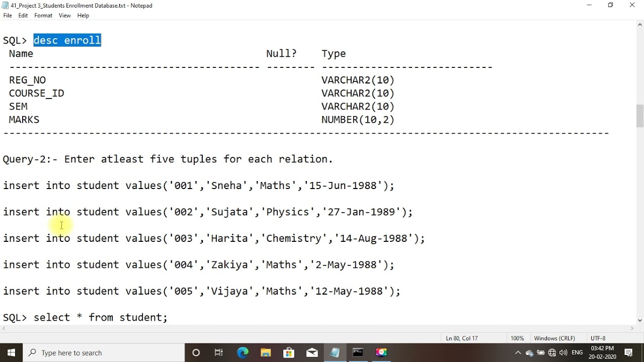Image resolution: width=644 pixels, height=362 pixels.
Task: Click the horizontal scrollbar right arrow
Action: 631,328
